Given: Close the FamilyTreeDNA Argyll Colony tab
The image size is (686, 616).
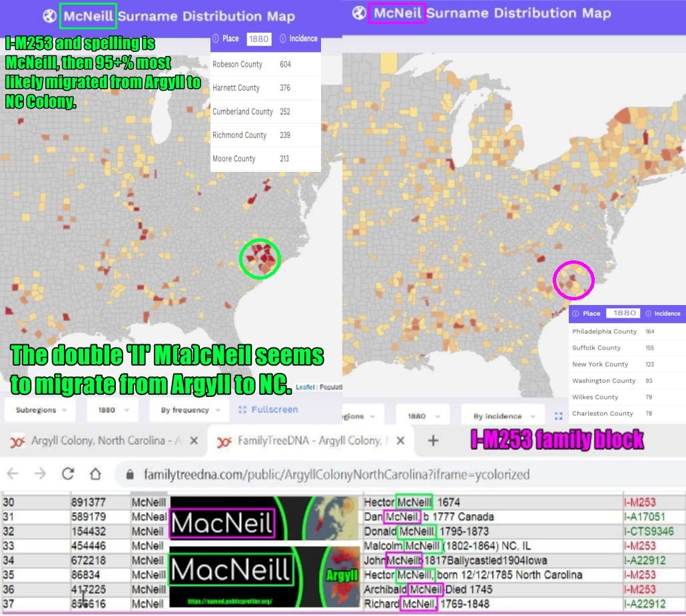Looking at the screenshot, I should [x=400, y=441].
